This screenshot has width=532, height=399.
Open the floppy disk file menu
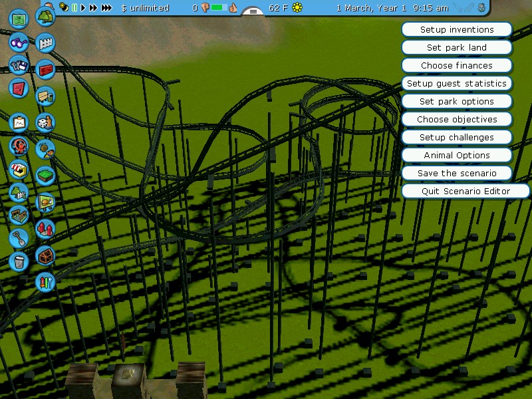19,65
